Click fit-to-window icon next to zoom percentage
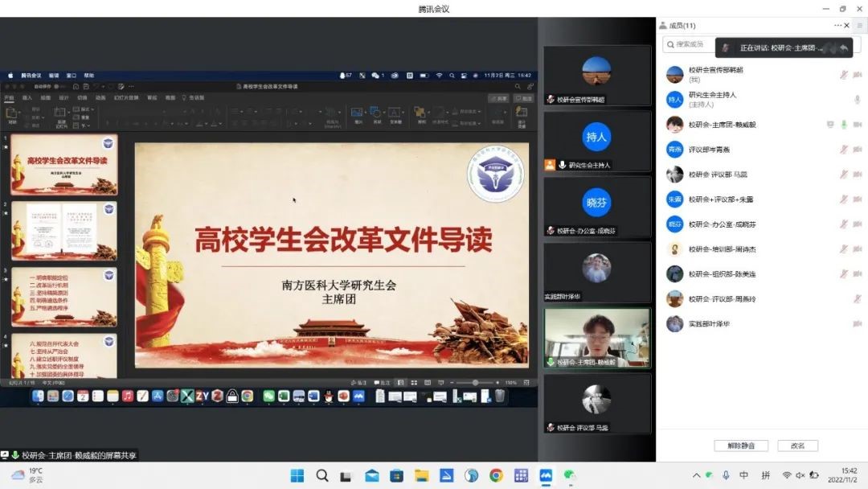Viewport: 868px width, 489px height. pos(526,383)
